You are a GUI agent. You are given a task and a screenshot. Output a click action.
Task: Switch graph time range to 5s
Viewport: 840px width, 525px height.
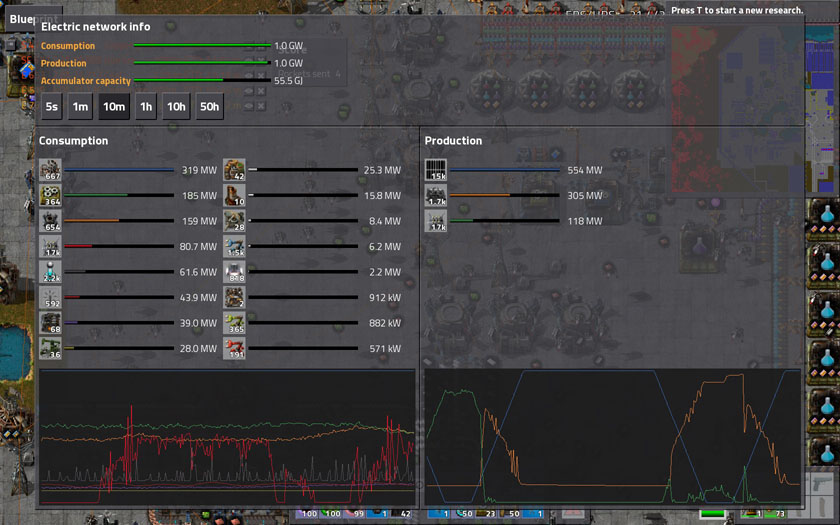[x=52, y=107]
